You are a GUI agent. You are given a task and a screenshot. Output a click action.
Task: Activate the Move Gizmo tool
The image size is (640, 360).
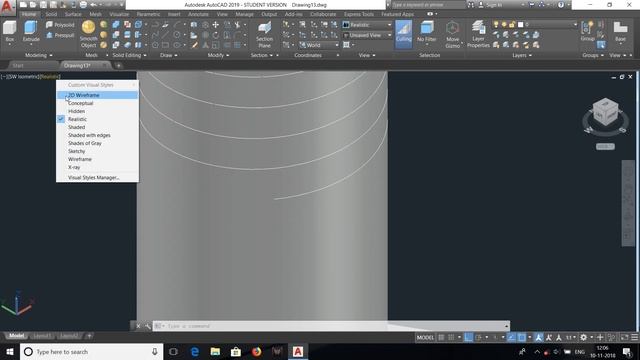coord(452,35)
